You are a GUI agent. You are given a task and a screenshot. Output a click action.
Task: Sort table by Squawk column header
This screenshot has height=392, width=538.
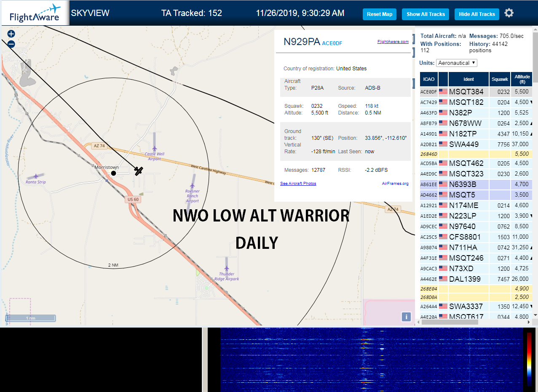pyautogui.click(x=500, y=79)
